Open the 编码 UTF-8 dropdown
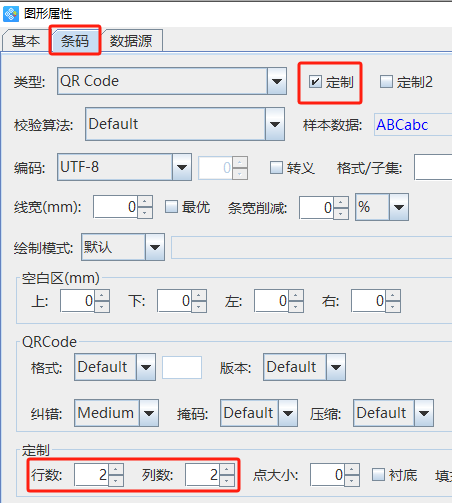The image size is (452, 503). [x=182, y=167]
